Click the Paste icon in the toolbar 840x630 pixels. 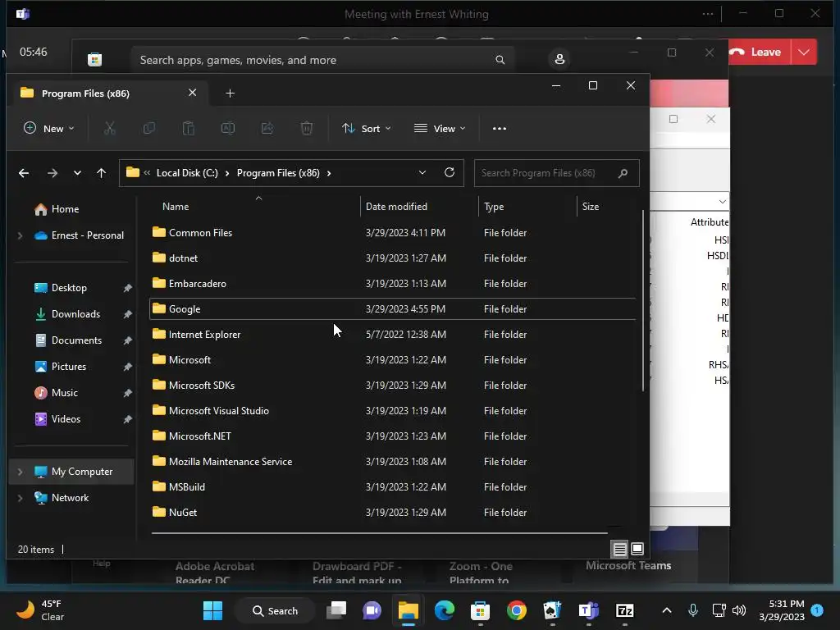[189, 129]
